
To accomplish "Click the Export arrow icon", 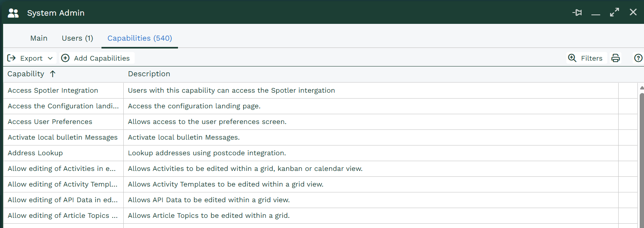I will (x=12, y=58).
